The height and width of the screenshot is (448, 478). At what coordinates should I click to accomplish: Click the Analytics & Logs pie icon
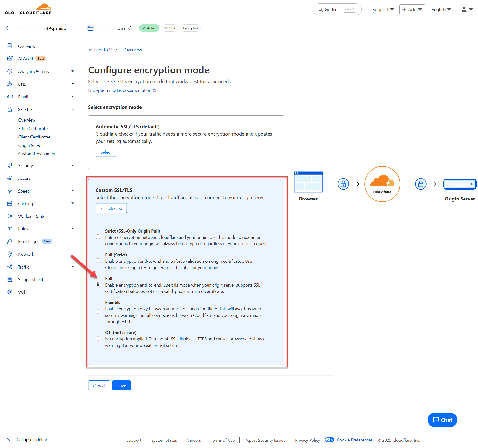(x=10, y=71)
